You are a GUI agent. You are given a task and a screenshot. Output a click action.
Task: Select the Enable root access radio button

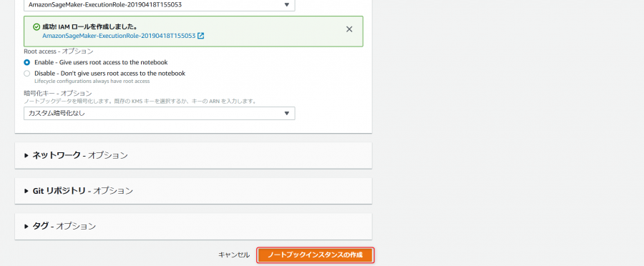[26, 62]
